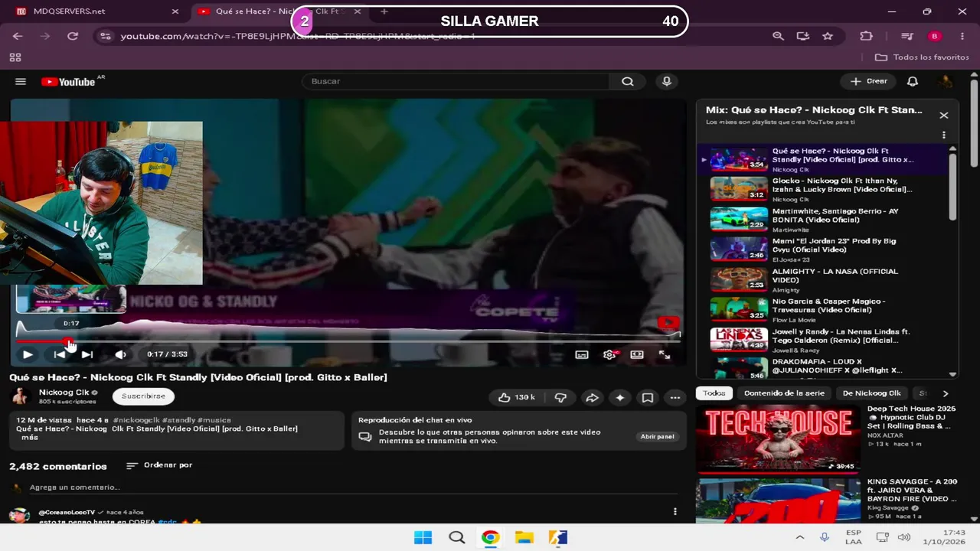Enter fullscreen video mode
The width and height of the screenshot is (980, 551).
click(665, 354)
